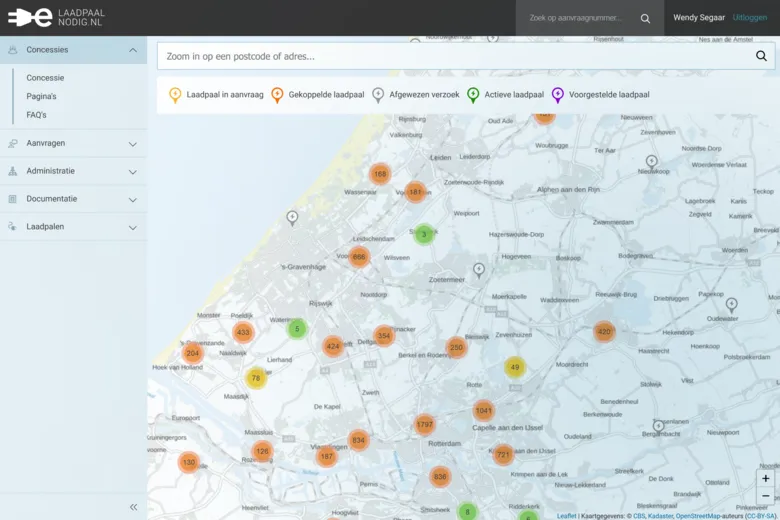Viewport: 780px width, 520px height.
Task: Click the map address search magnifier icon
Action: click(761, 57)
